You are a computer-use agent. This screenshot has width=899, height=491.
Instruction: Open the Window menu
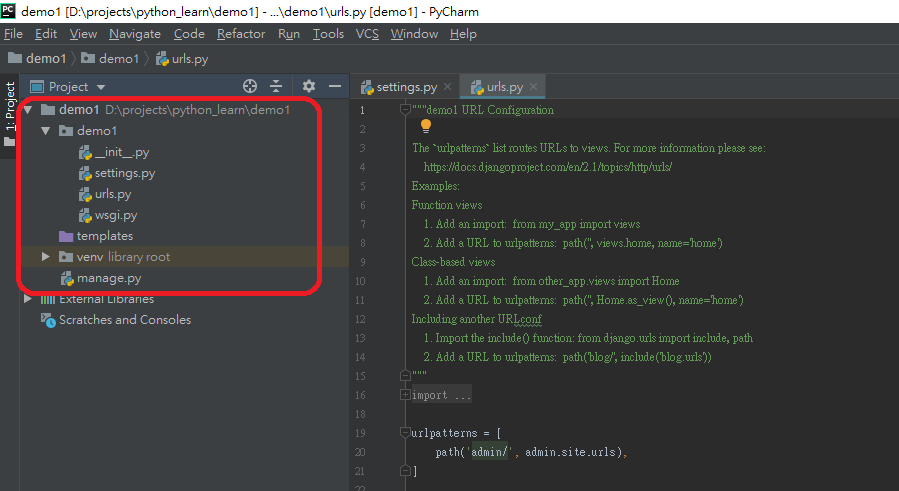414,34
